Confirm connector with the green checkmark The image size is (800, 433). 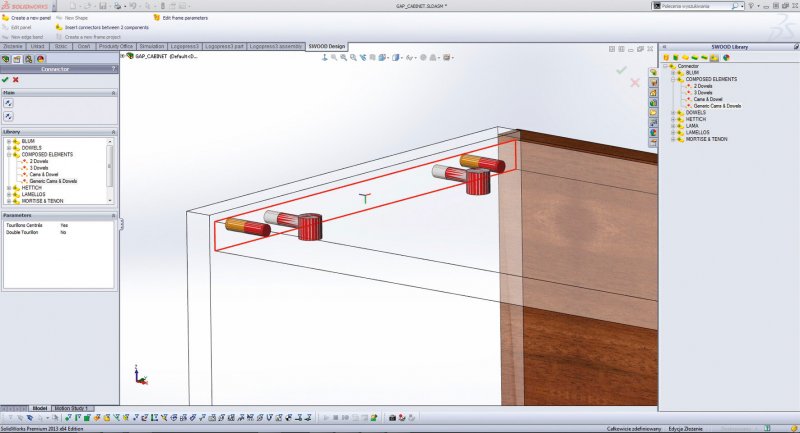tap(6, 80)
